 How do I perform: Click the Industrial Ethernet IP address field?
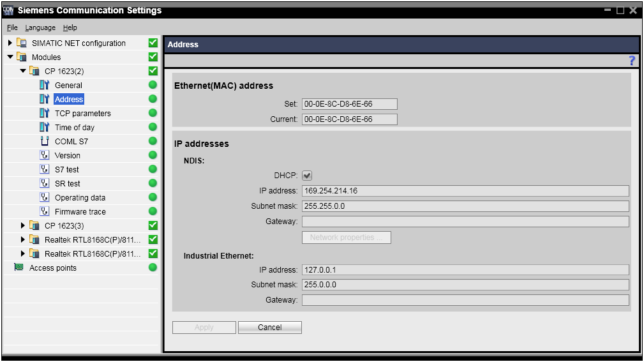(465, 270)
